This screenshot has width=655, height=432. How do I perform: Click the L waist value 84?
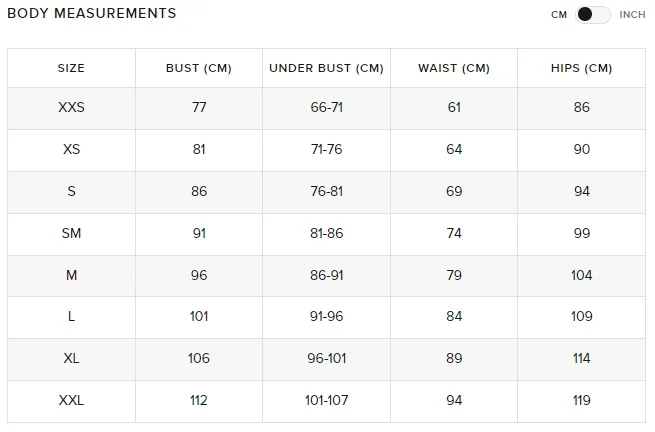454,317
